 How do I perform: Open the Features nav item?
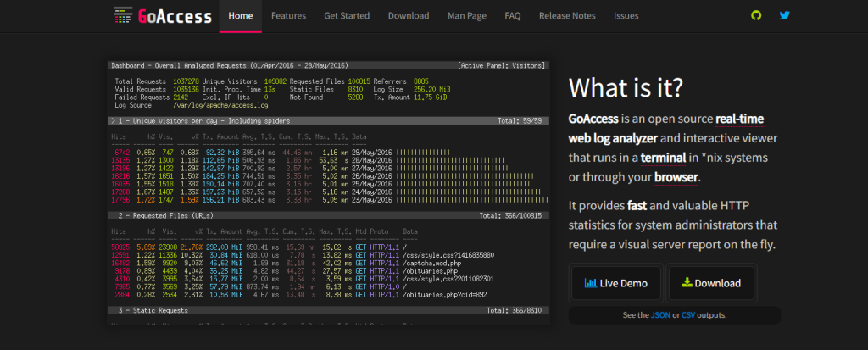coord(288,16)
